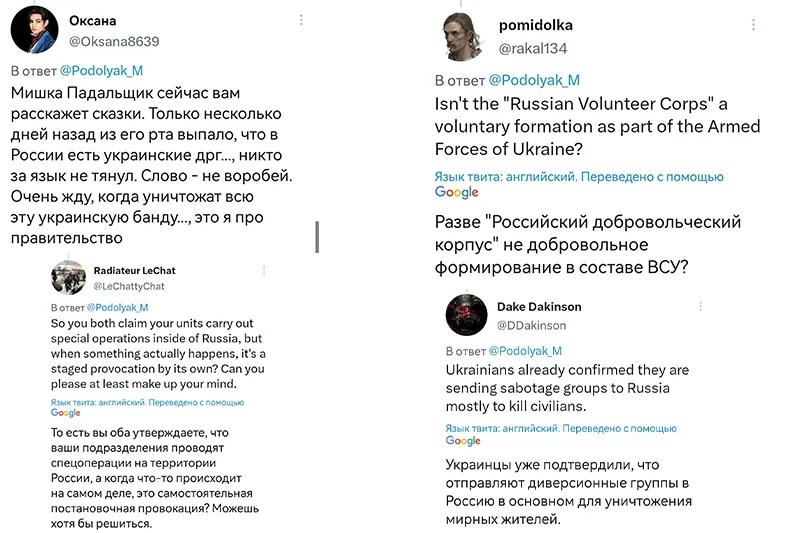Image resolution: width=800 pixels, height=533 pixels.
Task: Open more options menu on pomidolka's tweet
Action: [753, 24]
